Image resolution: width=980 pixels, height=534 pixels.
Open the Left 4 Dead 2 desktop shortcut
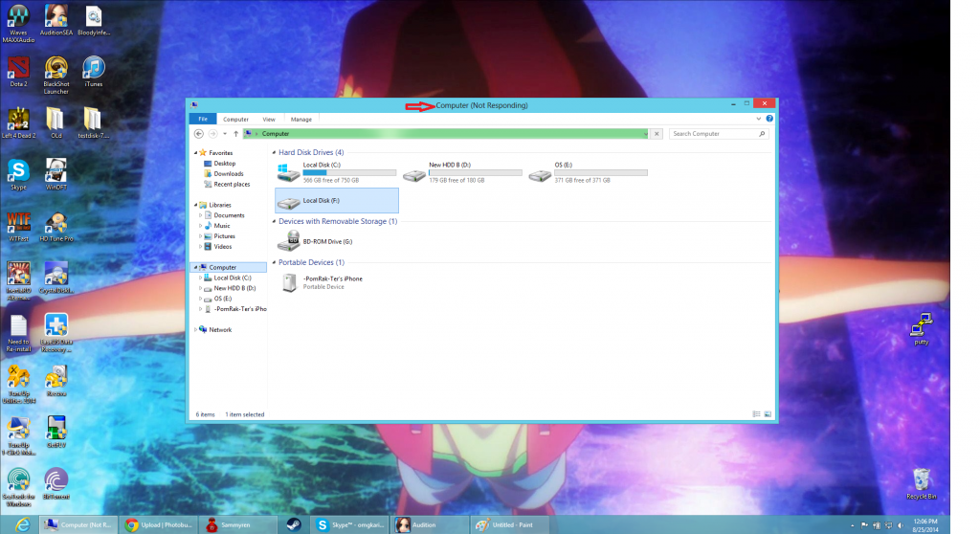pyautogui.click(x=18, y=122)
